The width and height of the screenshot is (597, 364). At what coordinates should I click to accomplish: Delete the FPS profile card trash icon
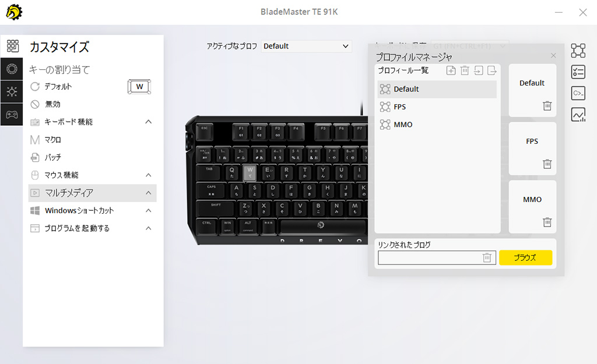(x=547, y=164)
